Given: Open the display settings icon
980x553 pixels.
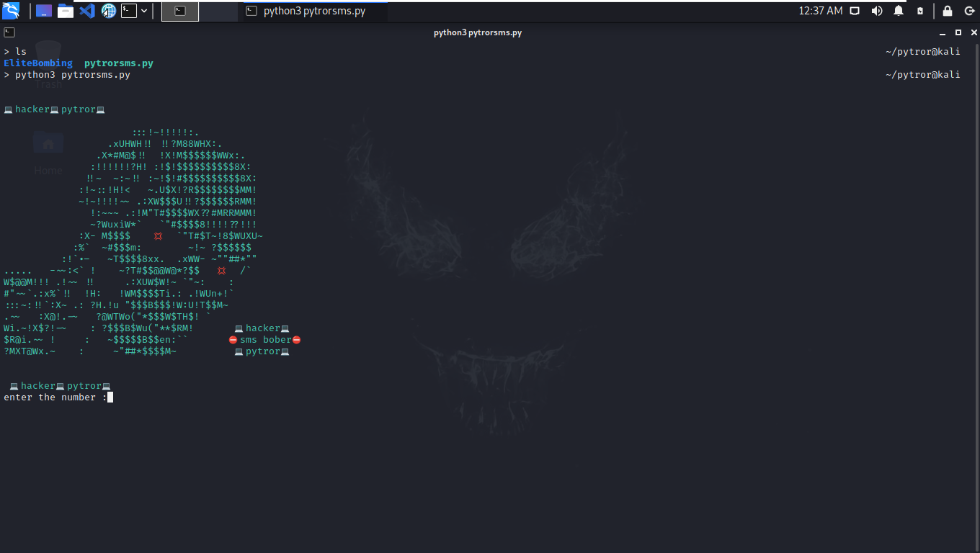Looking at the screenshot, I should pyautogui.click(x=855, y=11).
